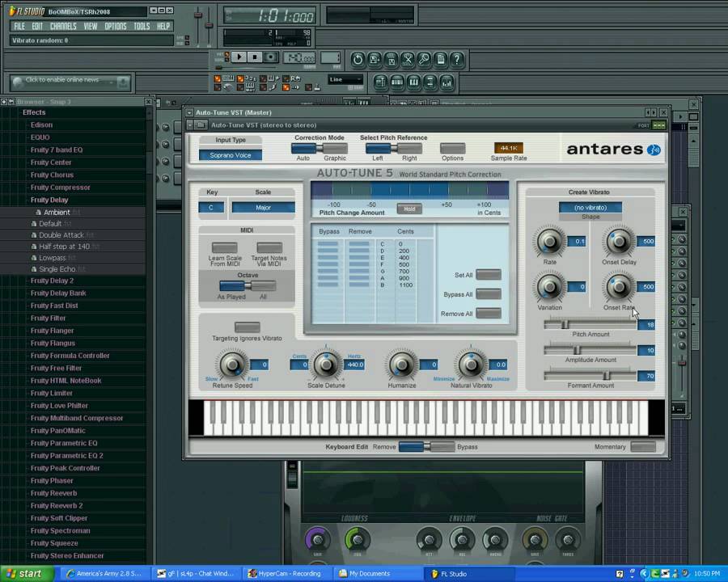Click the Windows start button
Image resolution: width=728 pixels, height=582 pixels.
(27, 574)
